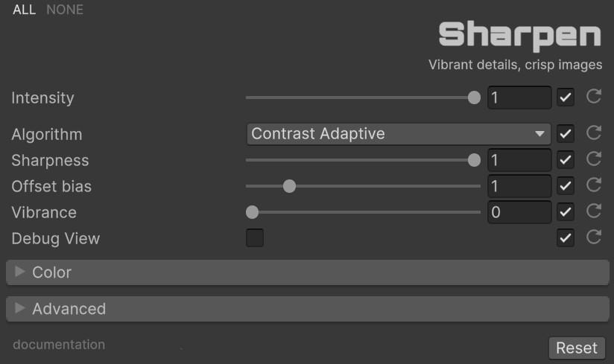Uncheck the Sharpness override checkbox
Viewport: 614px width, 364px height.
point(566,160)
